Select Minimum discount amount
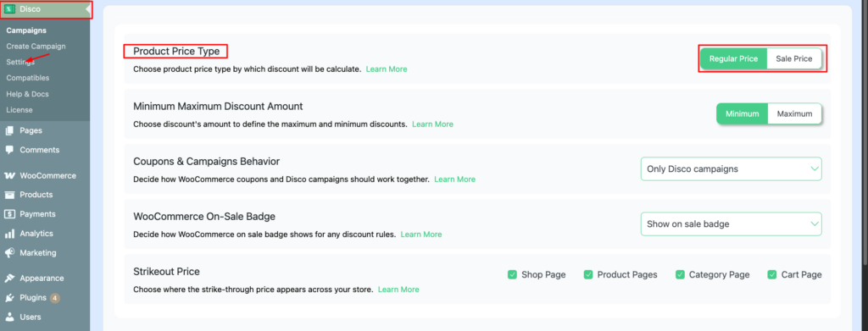This screenshot has width=868, height=331. [x=742, y=113]
